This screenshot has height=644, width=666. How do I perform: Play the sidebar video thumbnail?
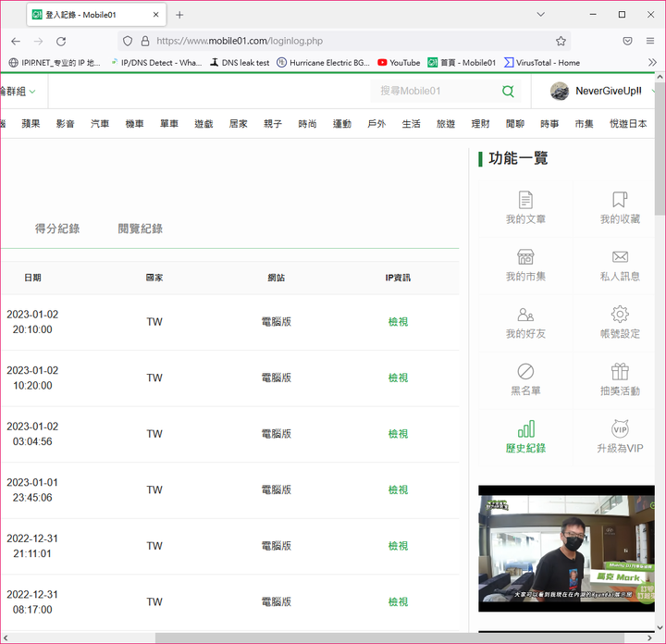[x=566, y=549]
